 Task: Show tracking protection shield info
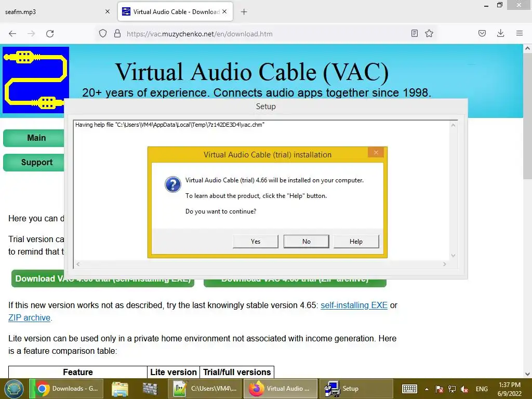click(103, 34)
